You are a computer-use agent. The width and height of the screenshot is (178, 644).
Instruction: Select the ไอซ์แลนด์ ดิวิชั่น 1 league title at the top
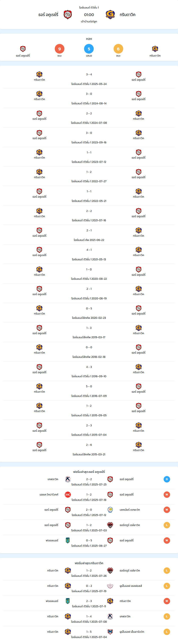click(x=89, y=7)
